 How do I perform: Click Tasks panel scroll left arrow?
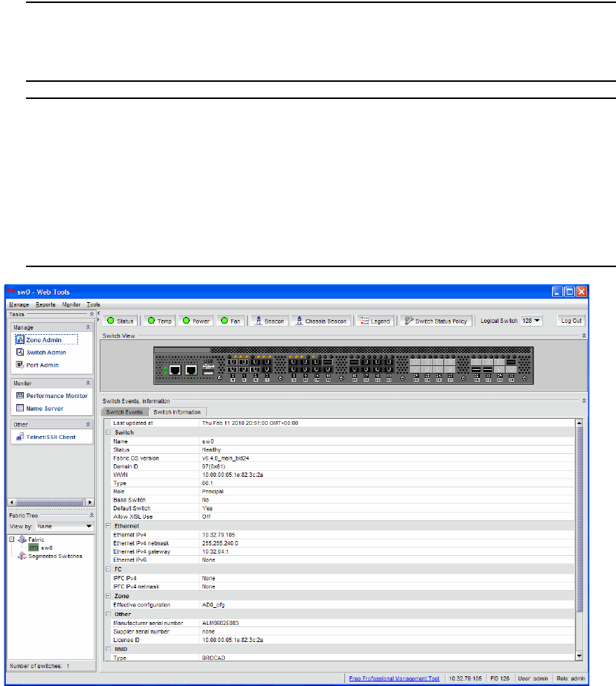click(12, 502)
